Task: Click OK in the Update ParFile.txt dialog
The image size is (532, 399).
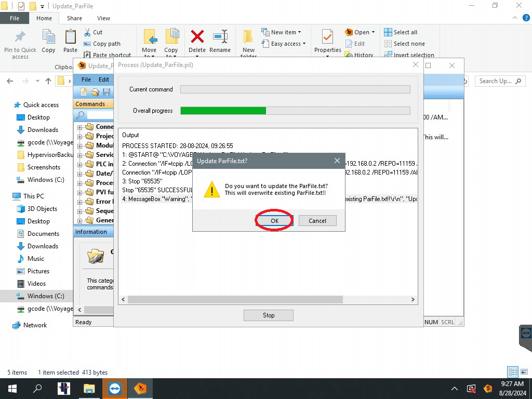Action: [x=274, y=221]
